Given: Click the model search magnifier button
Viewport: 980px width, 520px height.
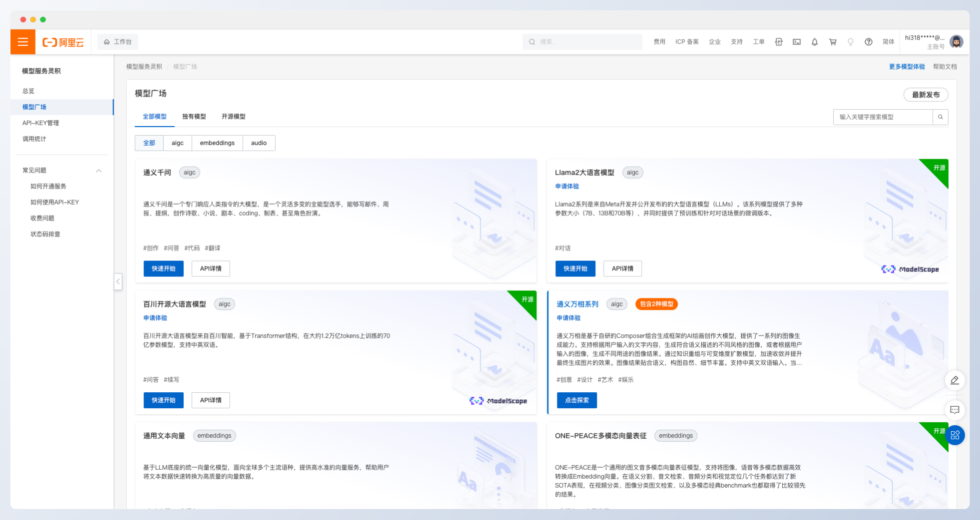Looking at the screenshot, I should (941, 117).
